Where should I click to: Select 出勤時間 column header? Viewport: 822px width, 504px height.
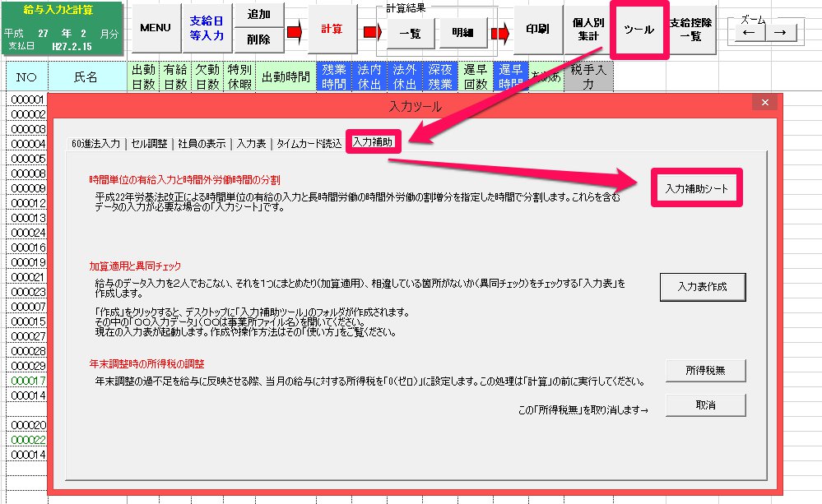286,77
